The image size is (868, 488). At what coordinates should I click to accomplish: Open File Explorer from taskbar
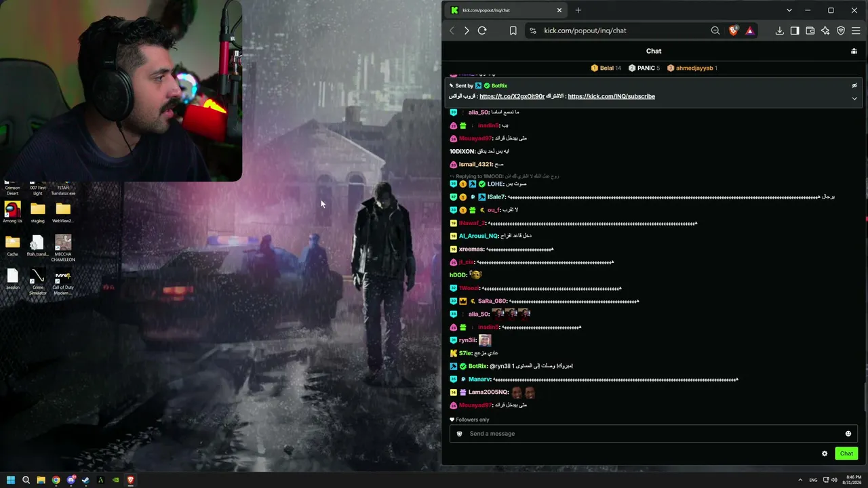click(41, 480)
